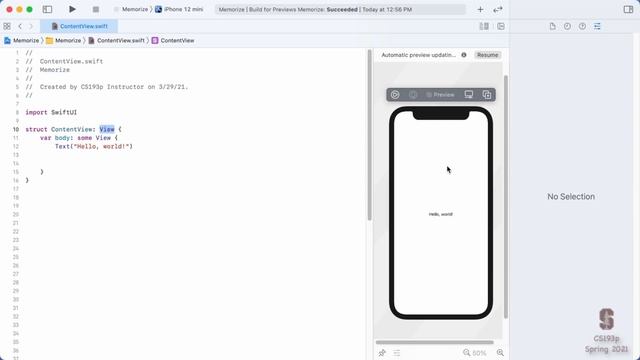The width and height of the screenshot is (640, 360).
Task: Run the Memorize app with play button
Action: coord(72,9)
